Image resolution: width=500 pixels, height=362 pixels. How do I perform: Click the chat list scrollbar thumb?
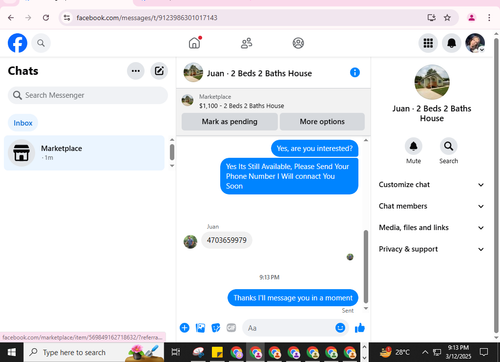point(172,152)
